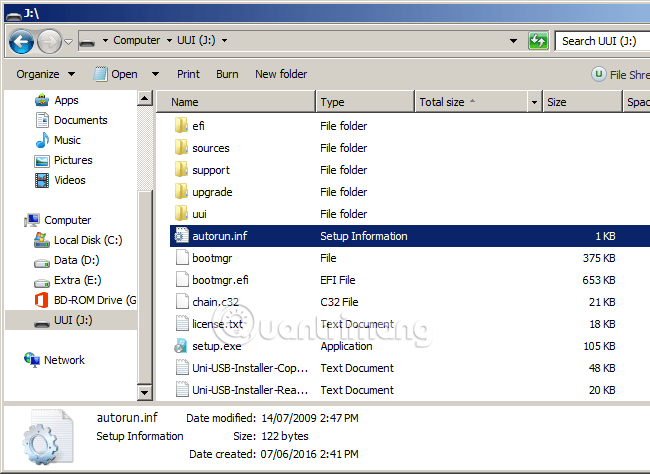The width and height of the screenshot is (650, 474).
Task: Open the recent pages dropdown beside Forward
Action: point(69,41)
